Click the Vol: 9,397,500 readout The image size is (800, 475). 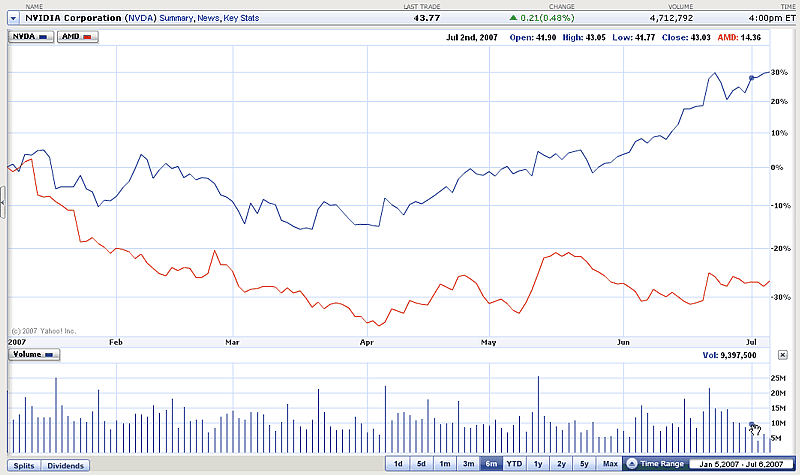(x=730, y=355)
